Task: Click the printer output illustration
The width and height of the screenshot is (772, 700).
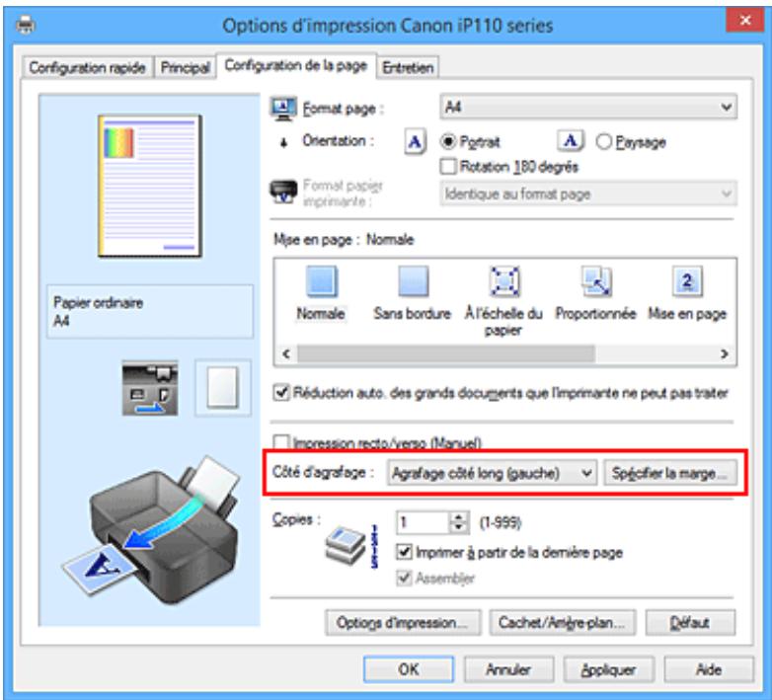Action: click(152, 530)
